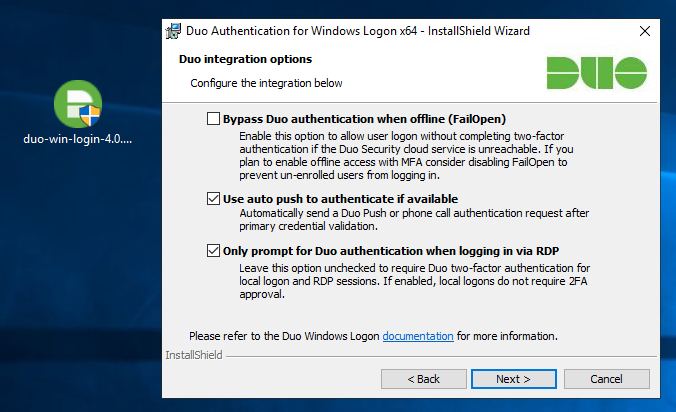Click 'Configure the integration below' text

click(x=266, y=83)
